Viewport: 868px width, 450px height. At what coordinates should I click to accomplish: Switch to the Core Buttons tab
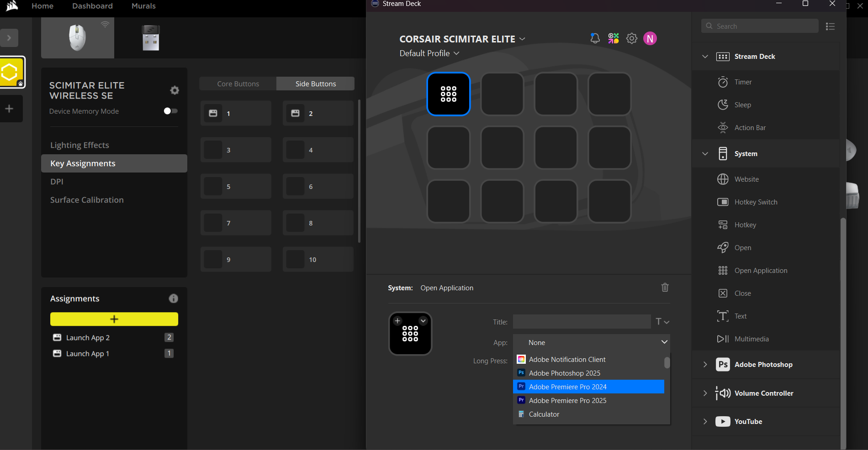click(238, 84)
